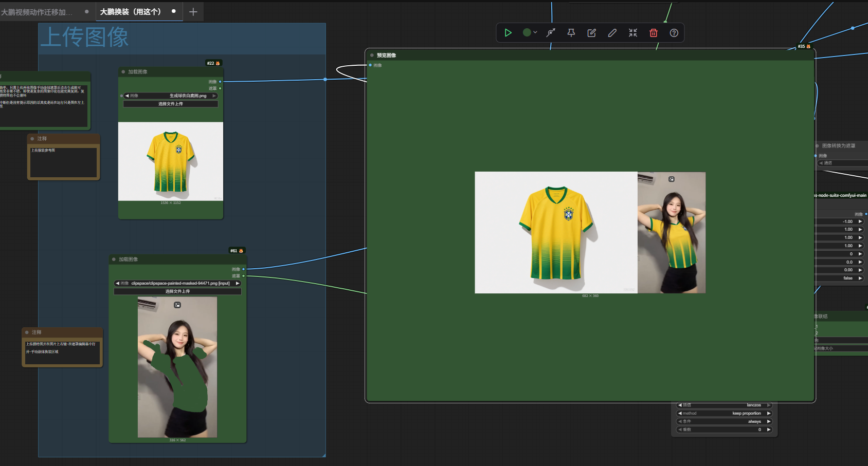Pin the selected node with the pin icon
This screenshot has height=466, width=868.
point(571,33)
